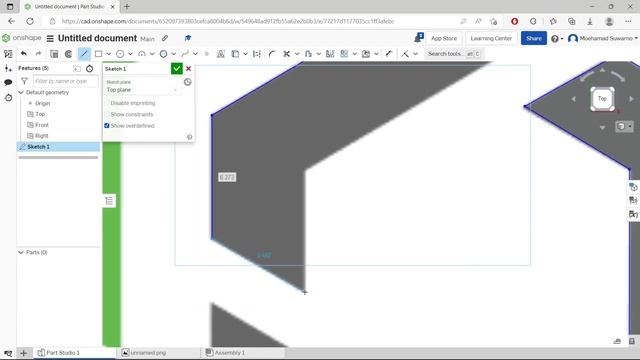
Task: Select the sketch text tool
Action: pos(221,54)
